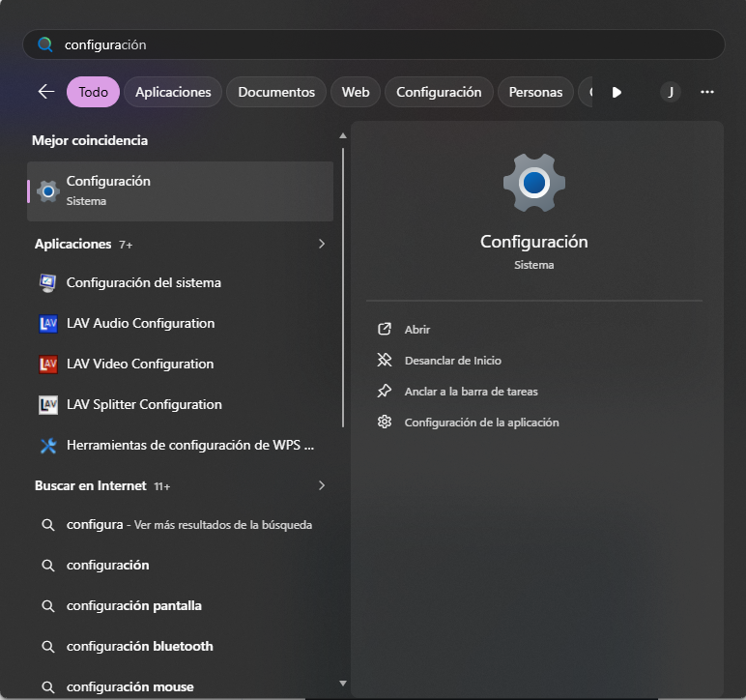Select the Web filter tab
Viewport: 746px width, 700px height.
point(356,92)
